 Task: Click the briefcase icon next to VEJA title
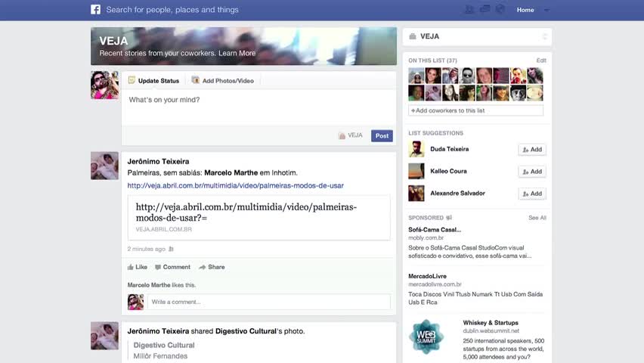point(413,36)
